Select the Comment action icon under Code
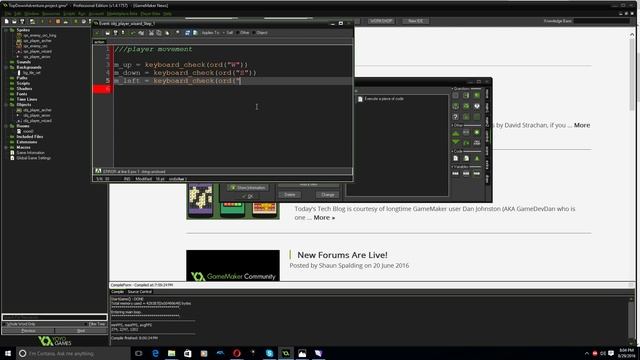The height and width of the screenshot is (360, 640). pyautogui.click(x=477, y=158)
